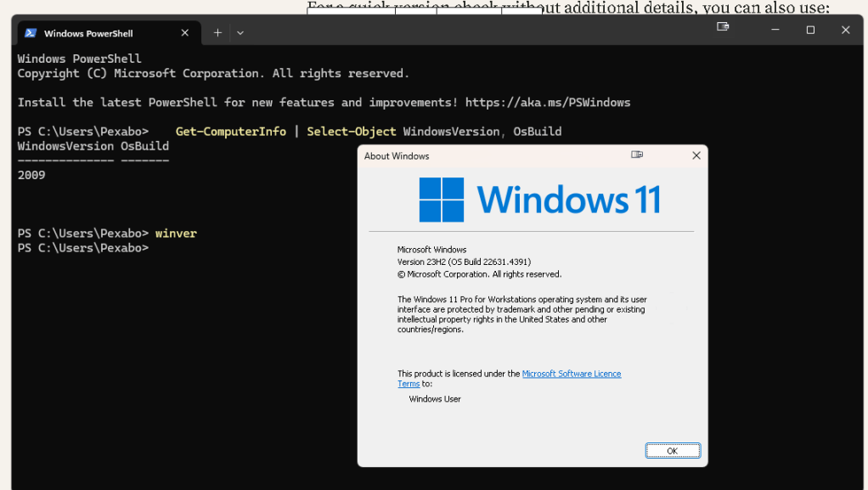Click the About Windows title text
The height and width of the screenshot is (490, 868).
click(397, 156)
